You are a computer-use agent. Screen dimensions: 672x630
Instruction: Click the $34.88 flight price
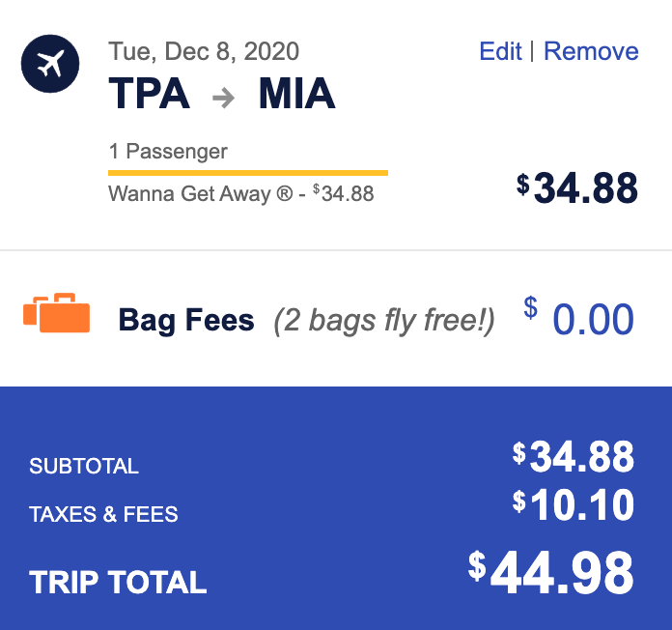[x=577, y=187]
